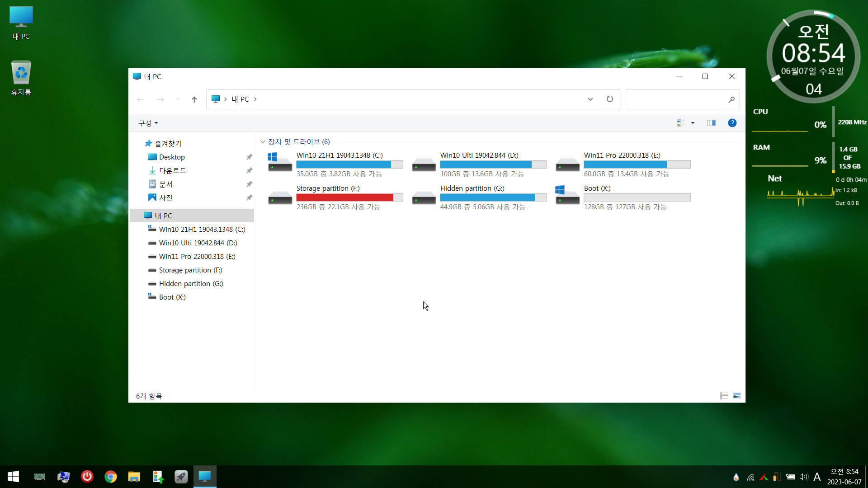Open the tray clock showing 오전 8:54

pyautogui.click(x=844, y=477)
